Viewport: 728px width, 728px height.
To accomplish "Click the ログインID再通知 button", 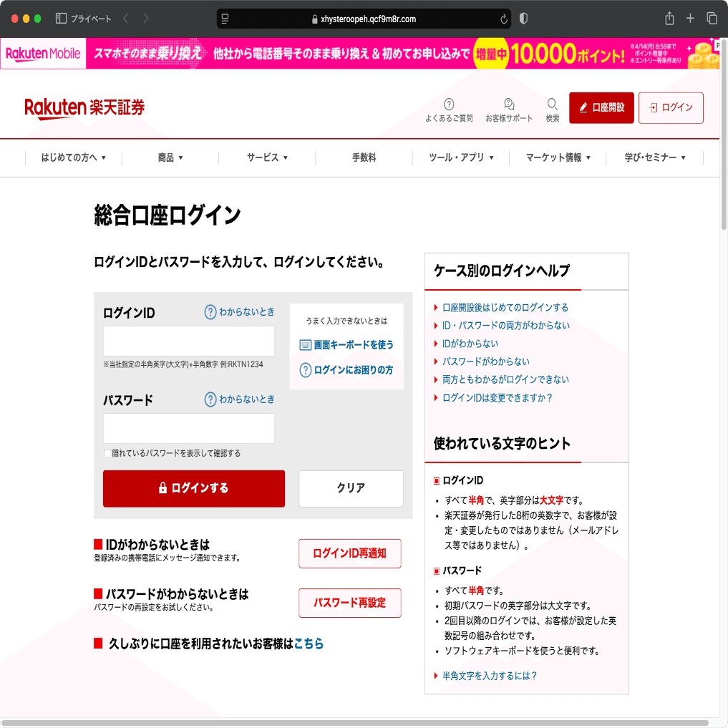I will (x=349, y=553).
